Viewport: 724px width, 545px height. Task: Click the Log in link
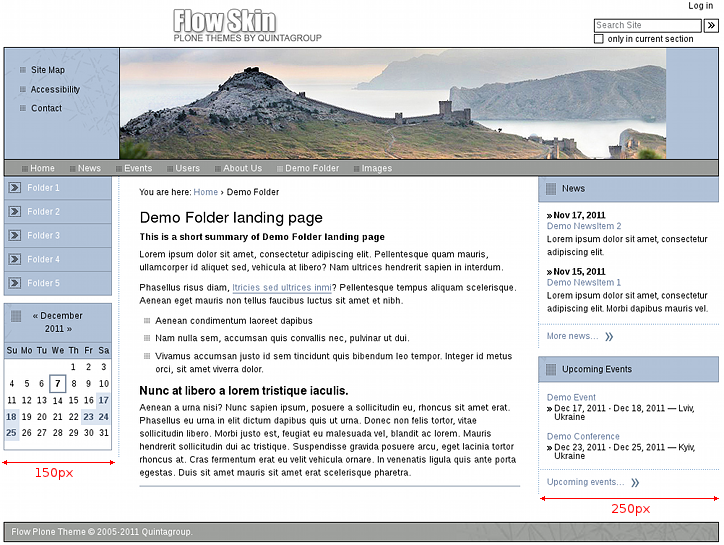point(700,6)
